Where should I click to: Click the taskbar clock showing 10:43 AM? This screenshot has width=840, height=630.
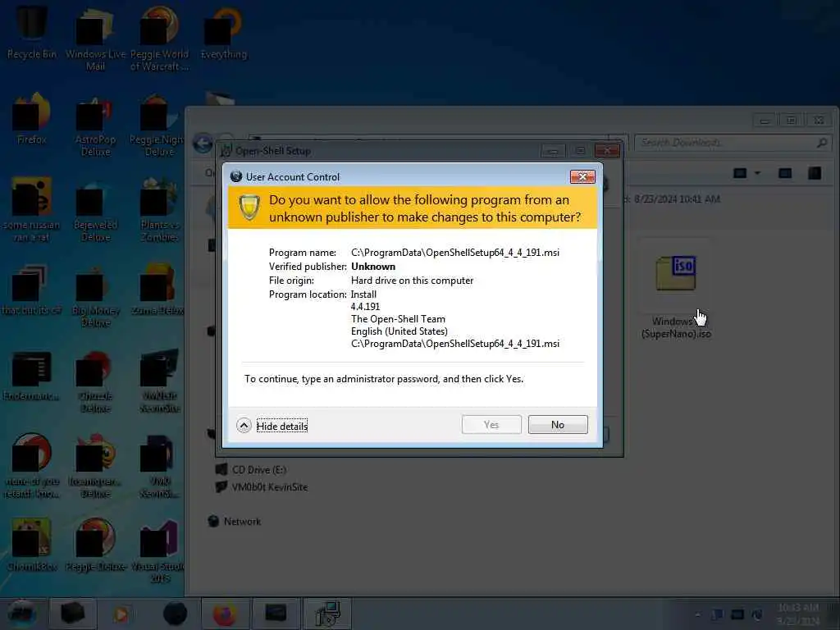[798, 614]
